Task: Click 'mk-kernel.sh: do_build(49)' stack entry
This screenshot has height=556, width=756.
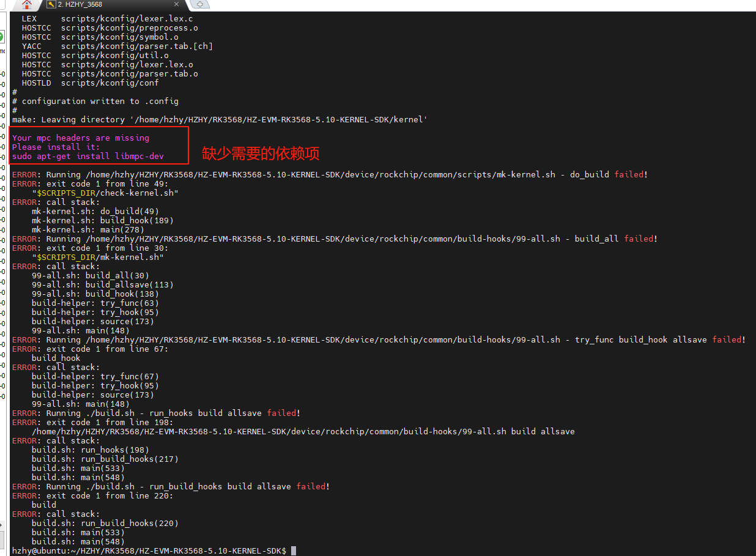Action: click(95, 212)
